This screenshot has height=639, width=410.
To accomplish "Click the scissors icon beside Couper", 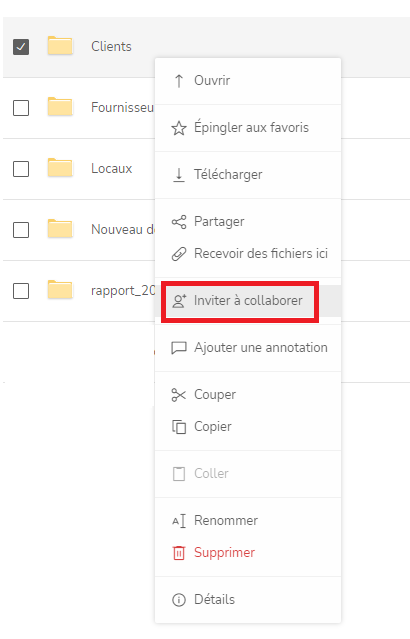I will tap(179, 394).
